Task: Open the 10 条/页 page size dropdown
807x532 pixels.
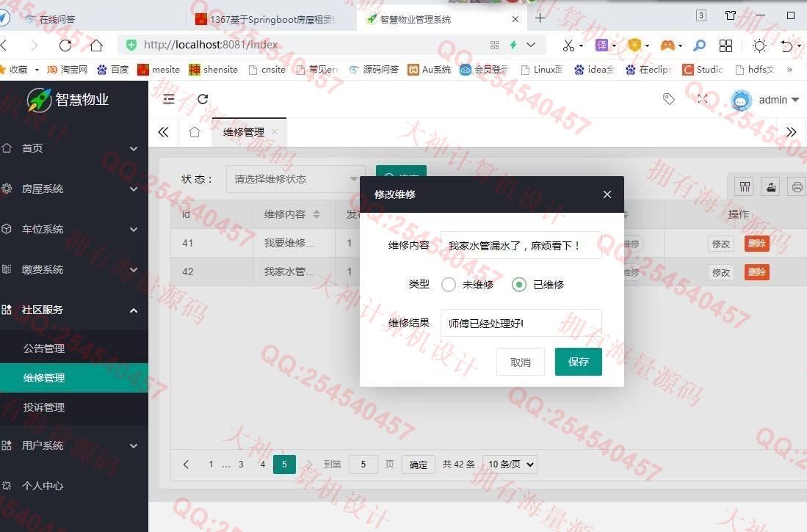Action: tap(510, 464)
